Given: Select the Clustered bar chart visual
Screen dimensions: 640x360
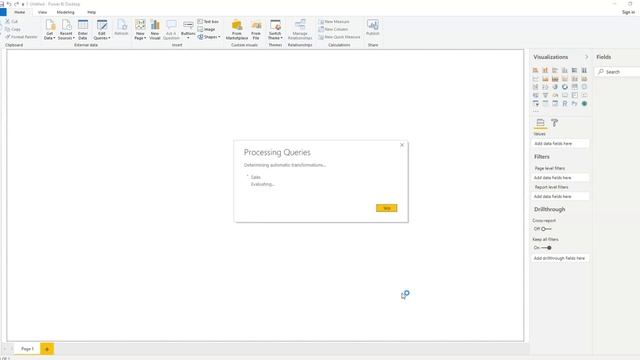Looking at the screenshot, I should pyautogui.click(x=555, y=70).
